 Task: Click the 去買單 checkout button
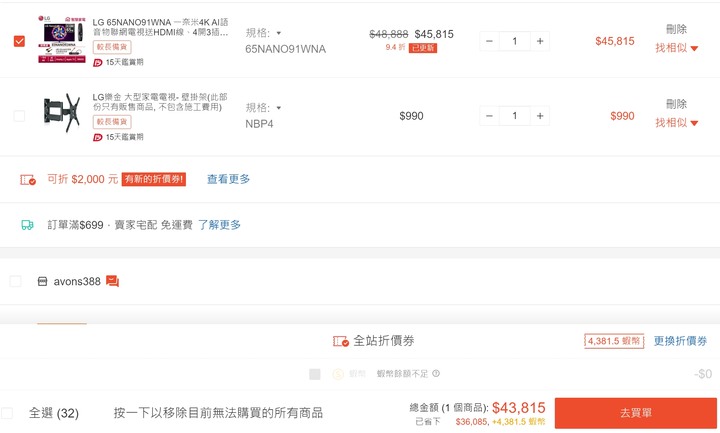636,413
